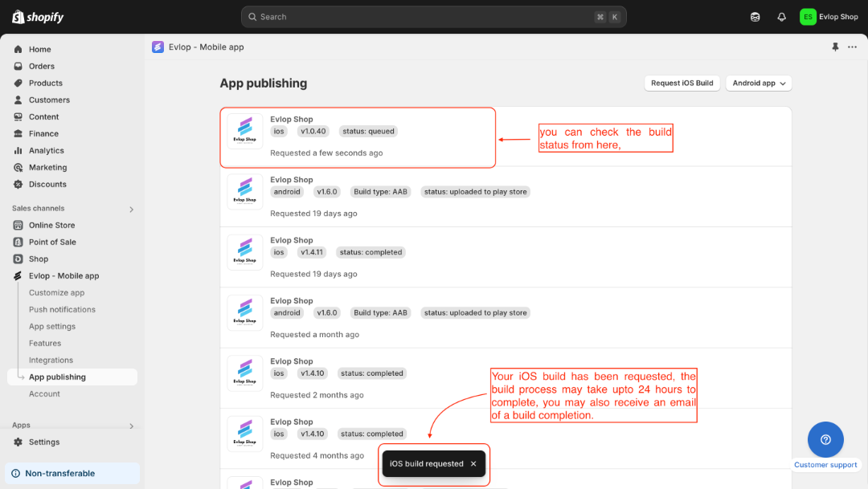This screenshot has width=868, height=489.
Task: Click thumbnail of build requested 4 months ago
Action: click(244, 434)
